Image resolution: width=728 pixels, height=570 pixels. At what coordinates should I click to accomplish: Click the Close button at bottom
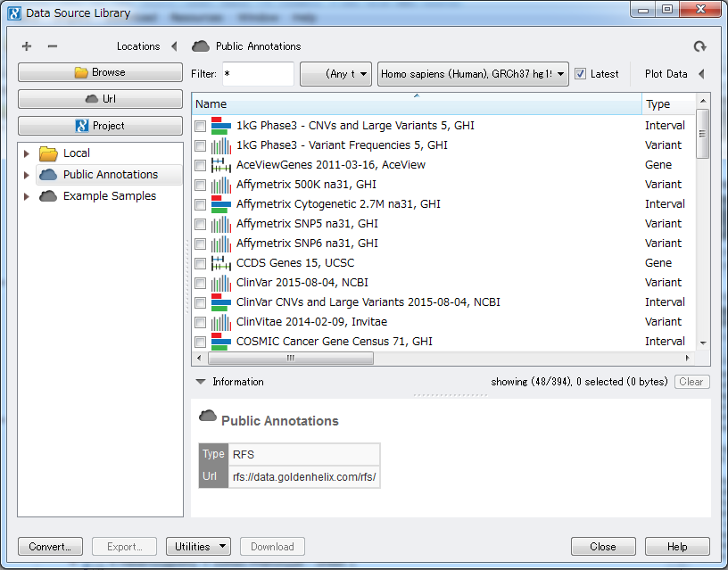[603, 546]
